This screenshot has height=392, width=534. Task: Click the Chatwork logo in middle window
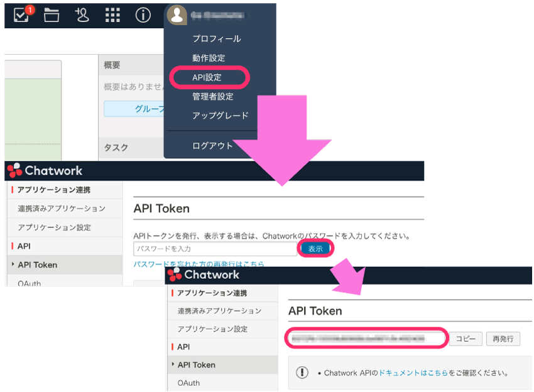pos(45,171)
